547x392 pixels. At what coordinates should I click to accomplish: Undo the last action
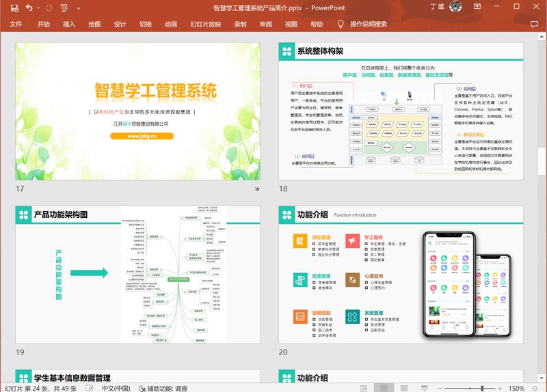pyautogui.click(x=29, y=8)
